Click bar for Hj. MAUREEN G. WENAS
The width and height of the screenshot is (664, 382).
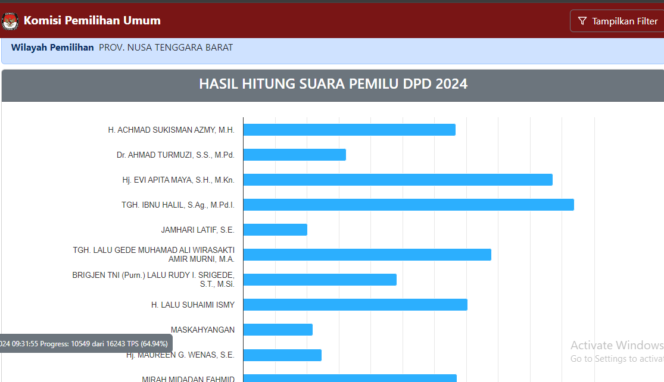[282, 355]
